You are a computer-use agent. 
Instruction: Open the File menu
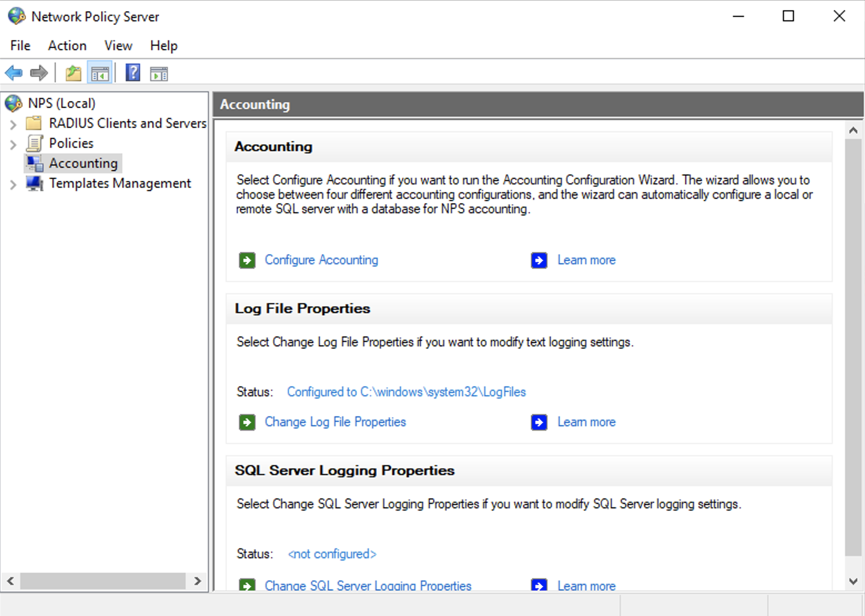click(21, 46)
